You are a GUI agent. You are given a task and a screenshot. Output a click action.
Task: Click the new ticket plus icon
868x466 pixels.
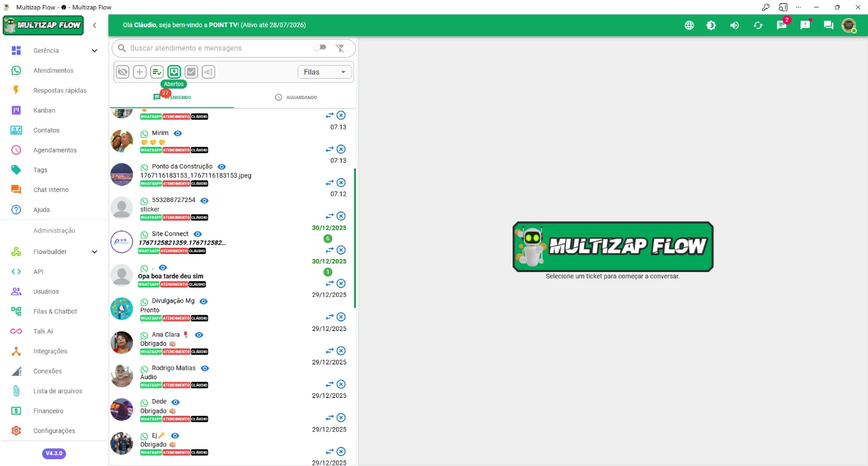coord(140,72)
